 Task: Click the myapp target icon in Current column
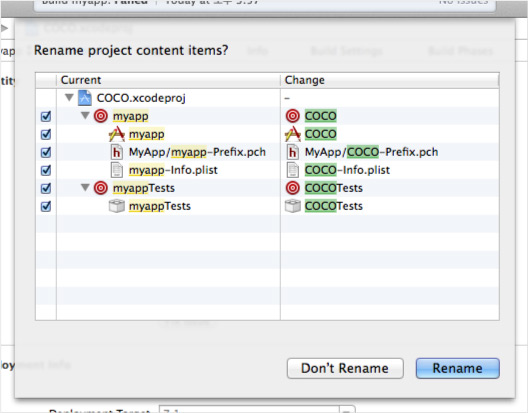(101, 116)
